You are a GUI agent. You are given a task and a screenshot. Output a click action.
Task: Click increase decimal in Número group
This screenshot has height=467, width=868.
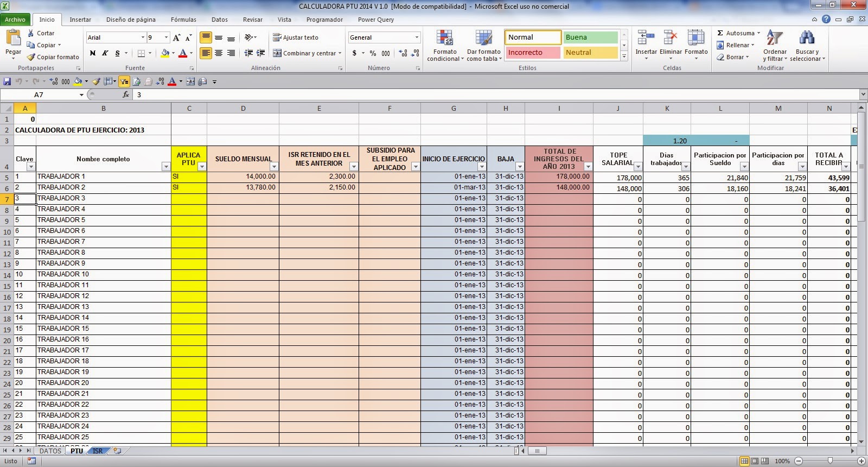pos(403,53)
